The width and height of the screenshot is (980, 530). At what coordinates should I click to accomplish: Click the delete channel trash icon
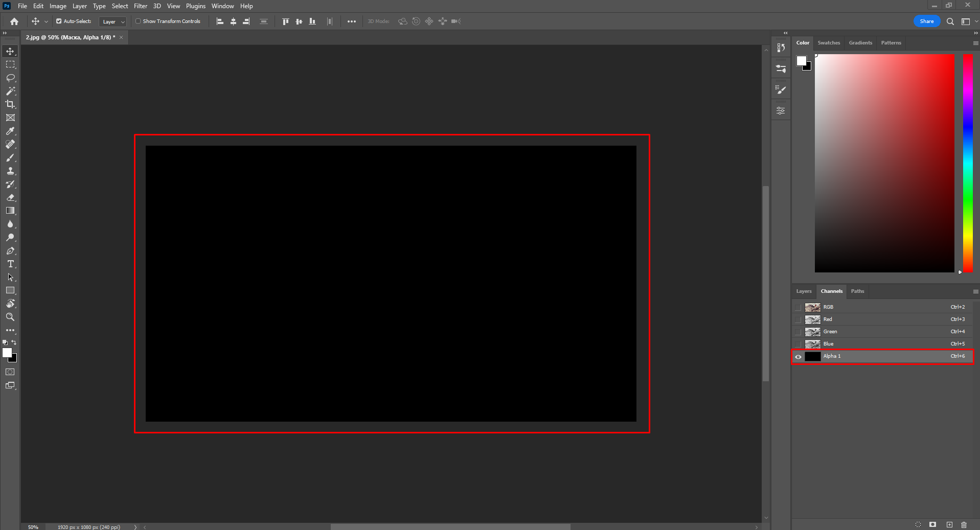point(964,525)
